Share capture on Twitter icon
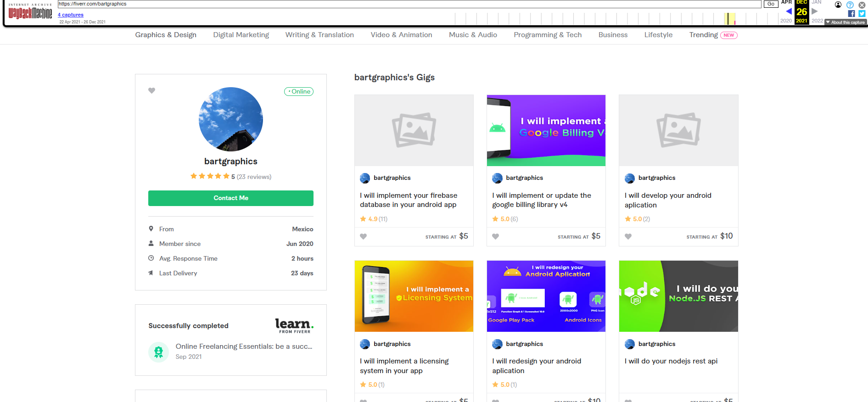This screenshot has width=868, height=402. (x=862, y=14)
